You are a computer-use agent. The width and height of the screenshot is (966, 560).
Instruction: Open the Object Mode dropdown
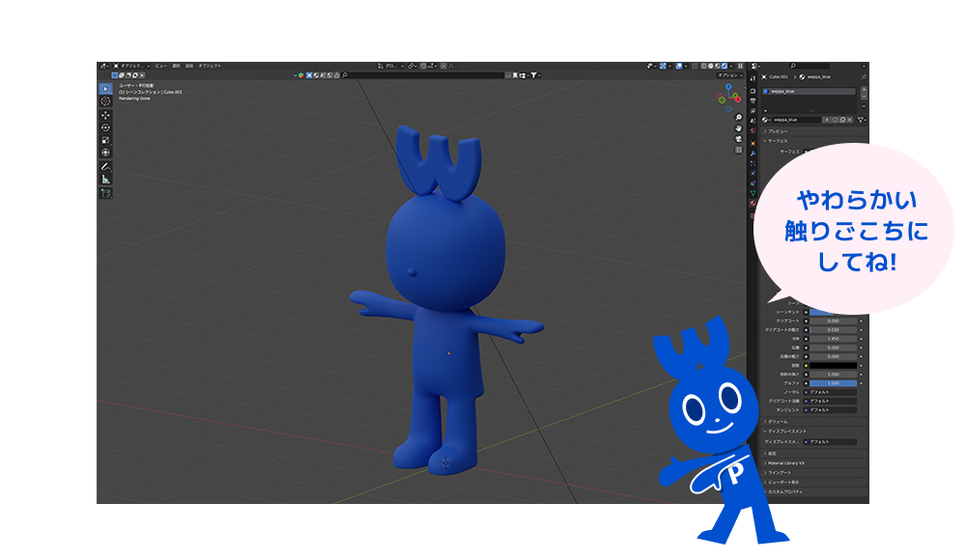130,66
